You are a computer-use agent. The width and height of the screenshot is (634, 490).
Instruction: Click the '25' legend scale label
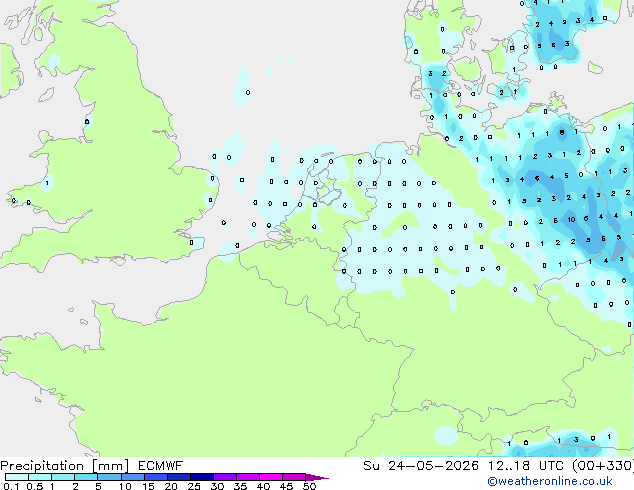[x=194, y=486]
